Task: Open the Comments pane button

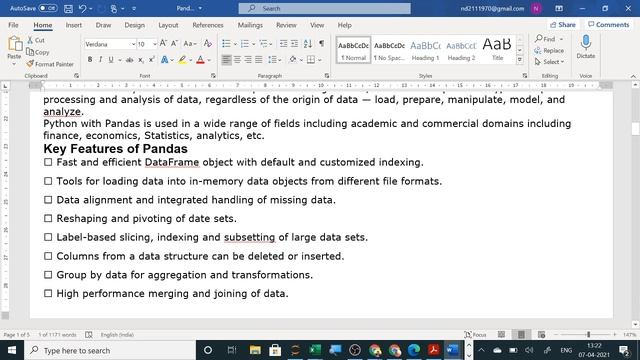Action: pyautogui.click(x=609, y=25)
